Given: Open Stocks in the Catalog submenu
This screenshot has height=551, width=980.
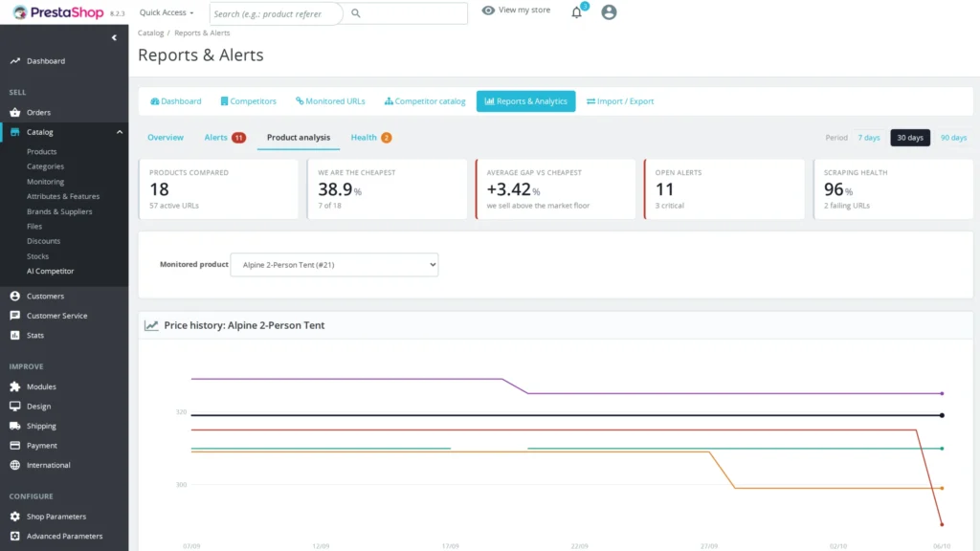Looking at the screenshot, I should (x=37, y=256).
